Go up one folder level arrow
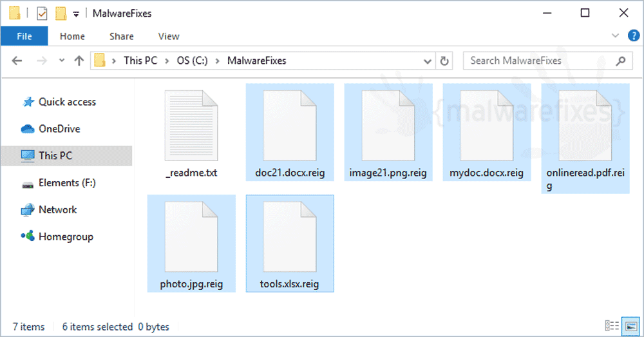Viewport: 644px width, 337px height. 79,61
